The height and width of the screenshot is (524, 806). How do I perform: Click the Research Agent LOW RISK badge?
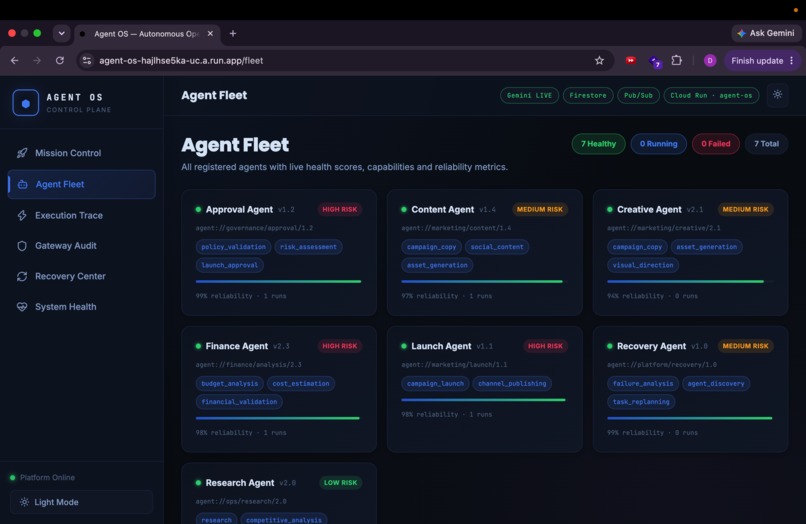[340, 483]
